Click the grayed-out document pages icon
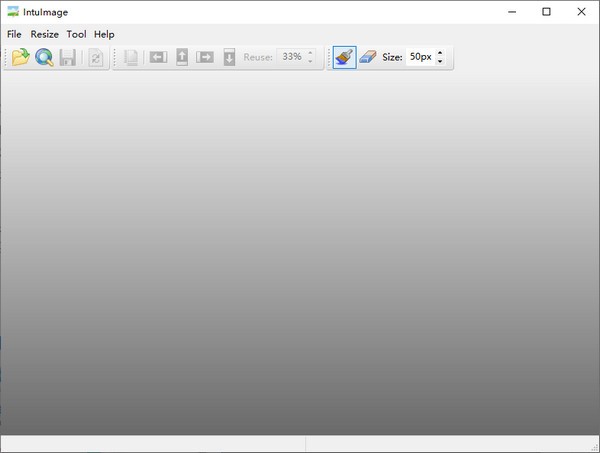 click(131, 58)
